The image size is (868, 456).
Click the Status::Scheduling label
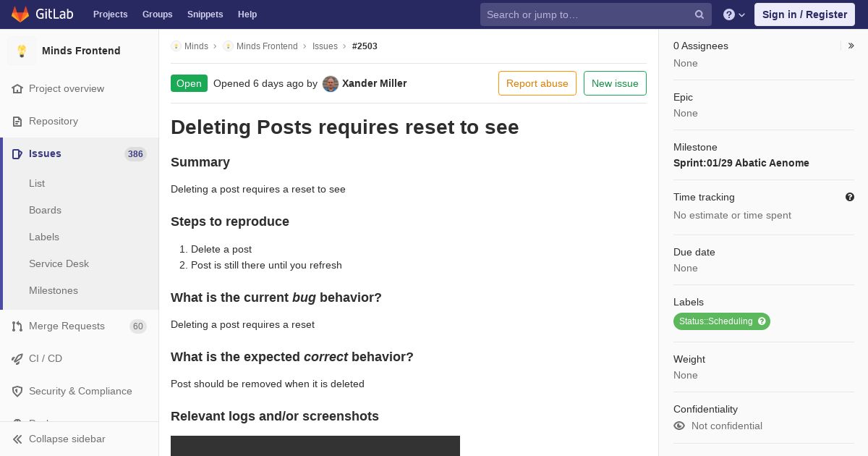(716, 321)
